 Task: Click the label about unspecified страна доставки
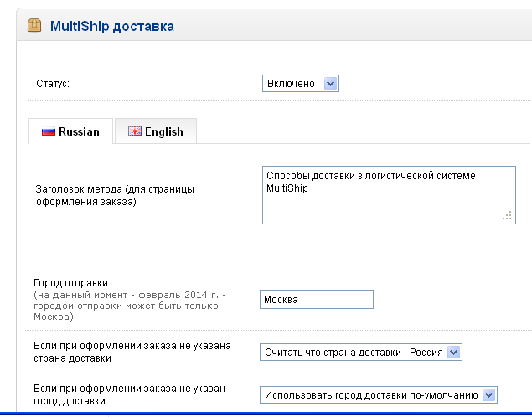coord(132,352)
